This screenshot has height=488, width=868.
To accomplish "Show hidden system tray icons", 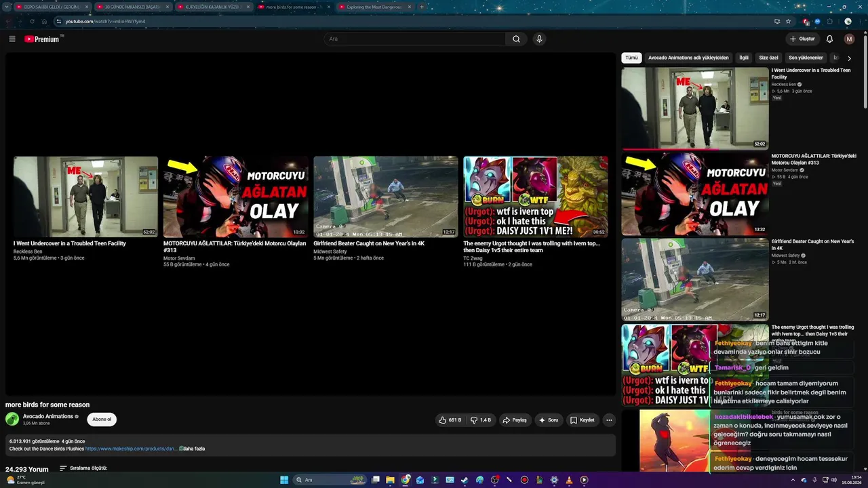I will coord(793,480).
